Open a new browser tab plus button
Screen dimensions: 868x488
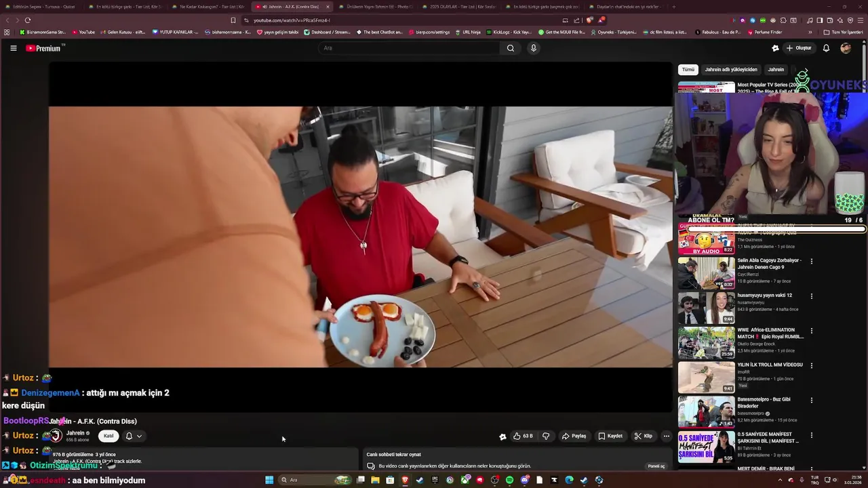(x=673, y=7)
